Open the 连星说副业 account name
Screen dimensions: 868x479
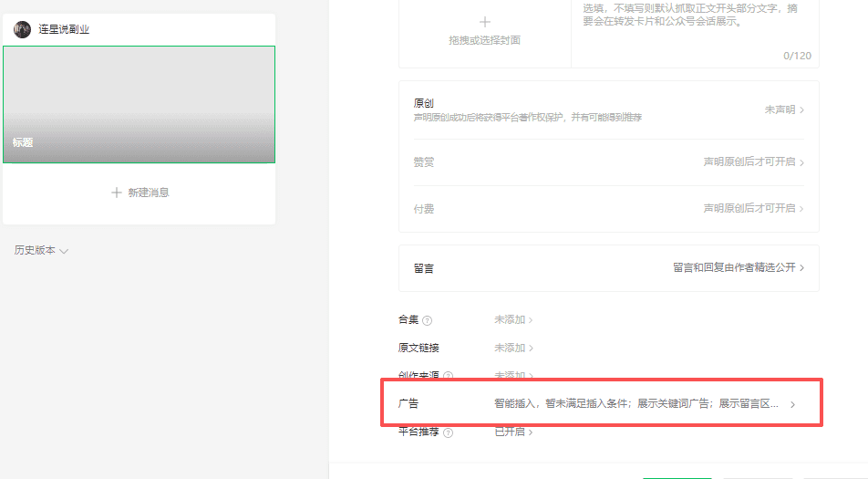[64, 30]
